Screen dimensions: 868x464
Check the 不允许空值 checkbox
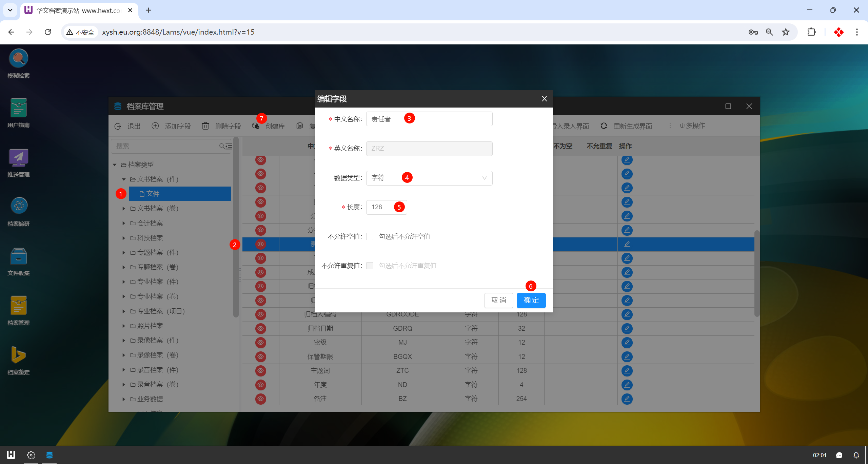pos(370,236)
